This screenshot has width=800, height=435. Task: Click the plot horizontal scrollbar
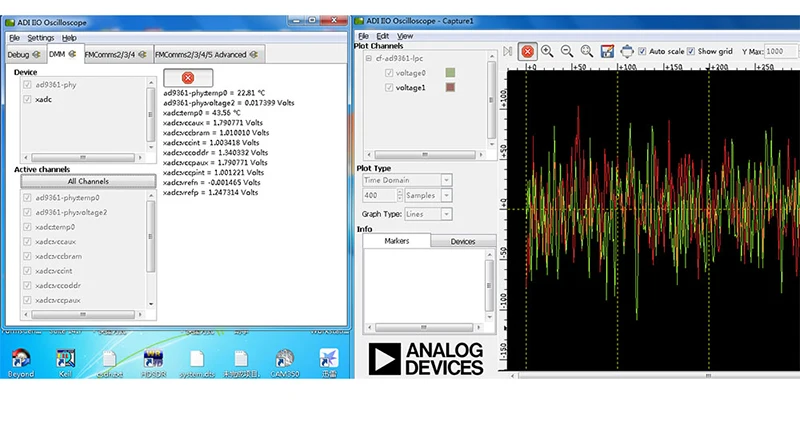pos(655,375)
